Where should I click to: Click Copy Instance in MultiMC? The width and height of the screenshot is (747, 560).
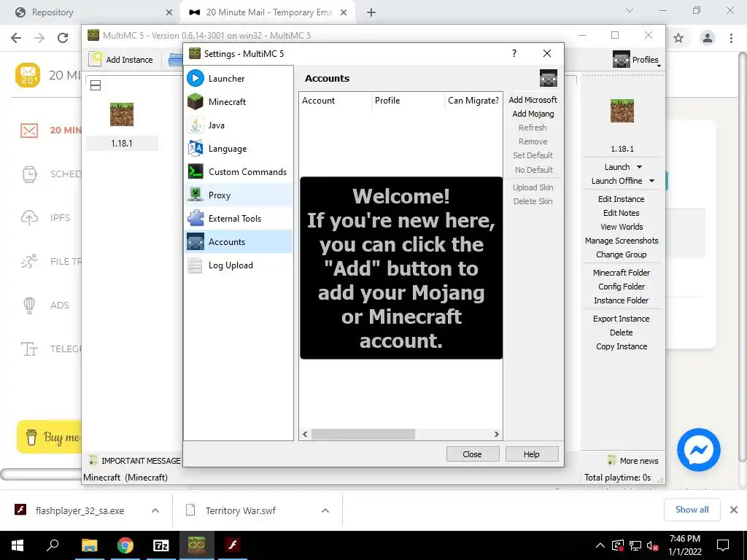(x=622, y=346)
